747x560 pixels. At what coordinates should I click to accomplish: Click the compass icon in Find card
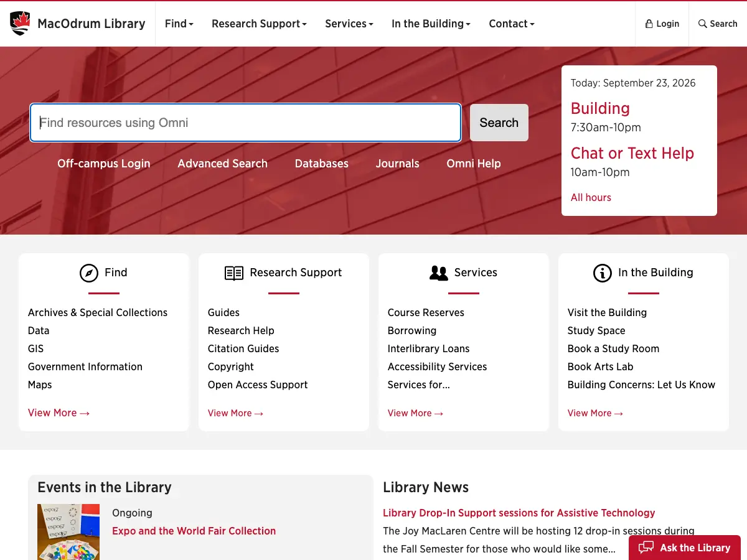click(89, 273)
